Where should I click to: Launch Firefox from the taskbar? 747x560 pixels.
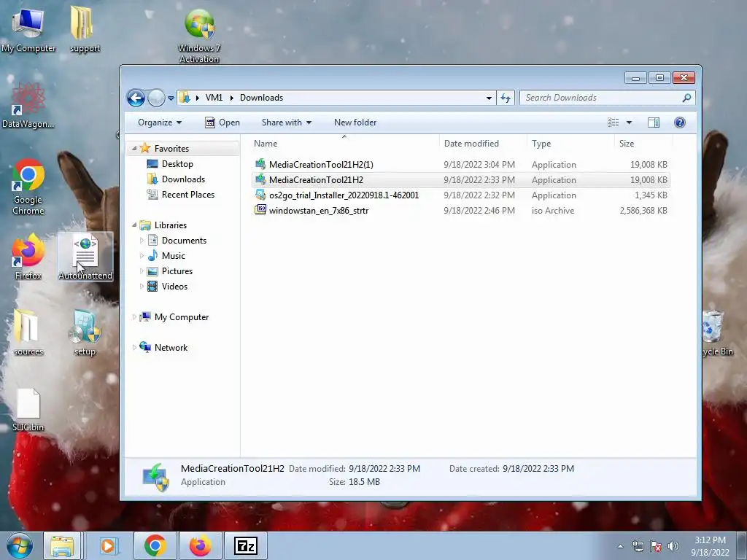coord(200,545)
